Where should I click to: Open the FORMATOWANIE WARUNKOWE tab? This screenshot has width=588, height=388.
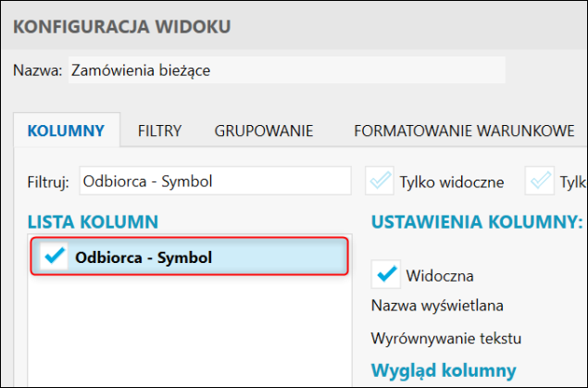[464, 131]
